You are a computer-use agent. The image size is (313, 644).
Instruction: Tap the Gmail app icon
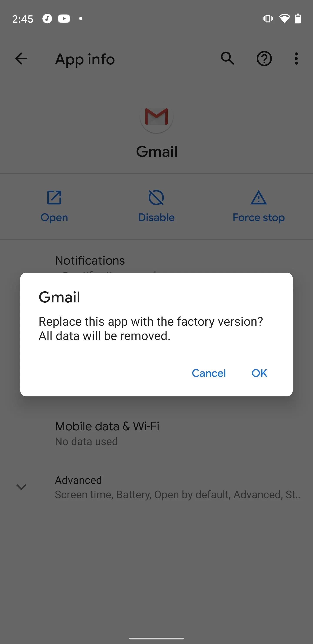[x=156, y=117]
